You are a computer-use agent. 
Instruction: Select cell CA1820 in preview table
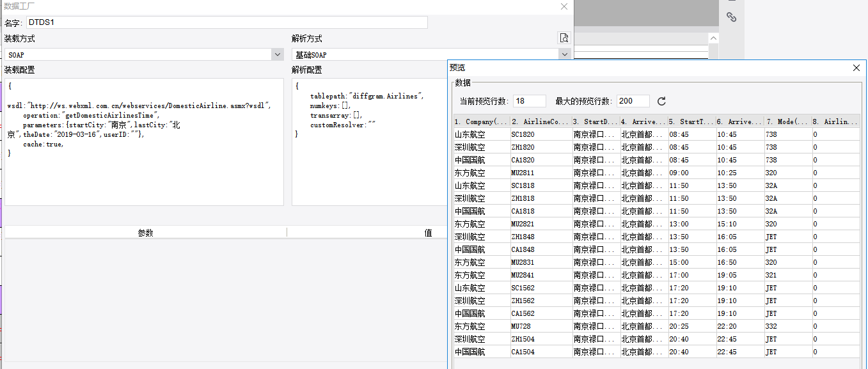coord(541,160)
